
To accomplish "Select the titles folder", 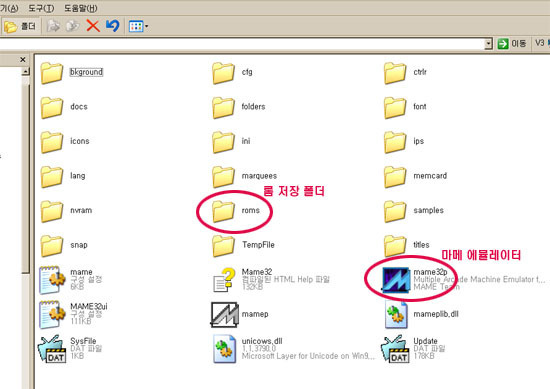I will pyautogui.click(x=407, y=245).
